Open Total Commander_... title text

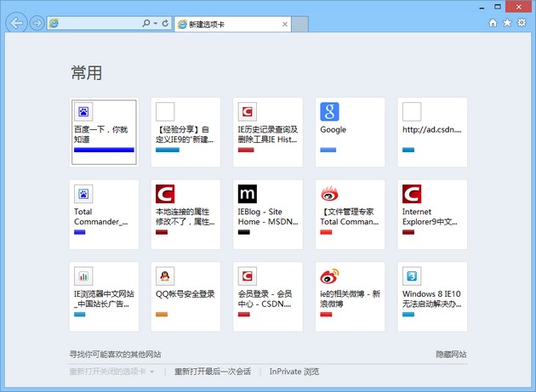101,217
